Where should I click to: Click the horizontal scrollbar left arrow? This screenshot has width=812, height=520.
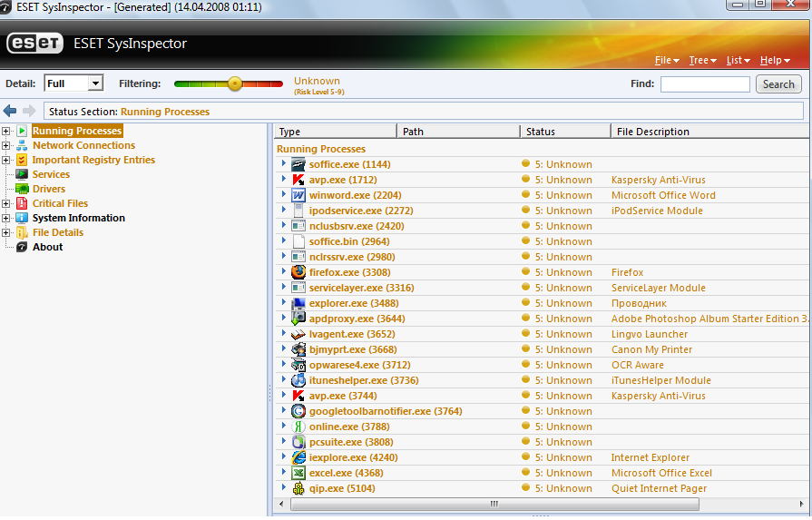[281, 504]
